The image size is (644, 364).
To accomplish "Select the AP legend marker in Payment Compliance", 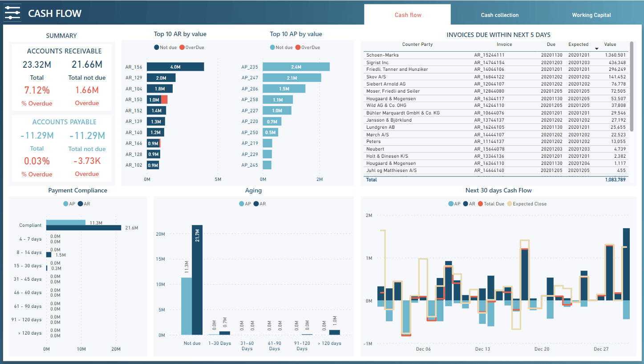I will 66,204.
